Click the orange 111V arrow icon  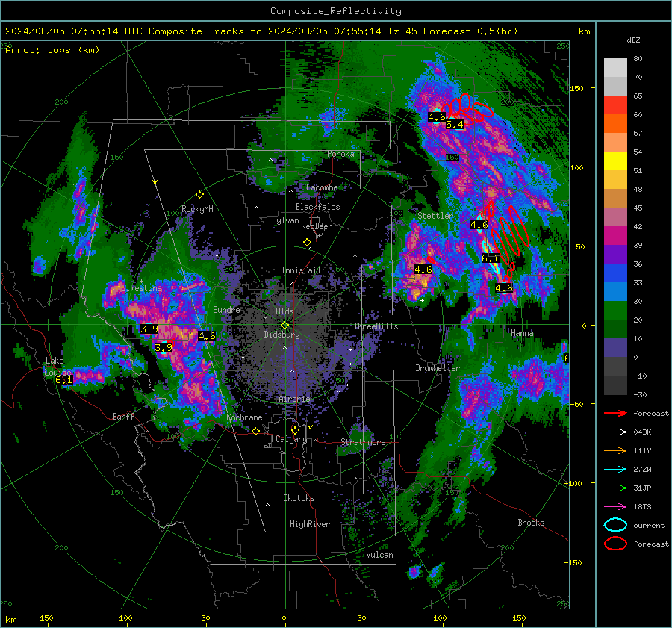(x=615, y=450)
